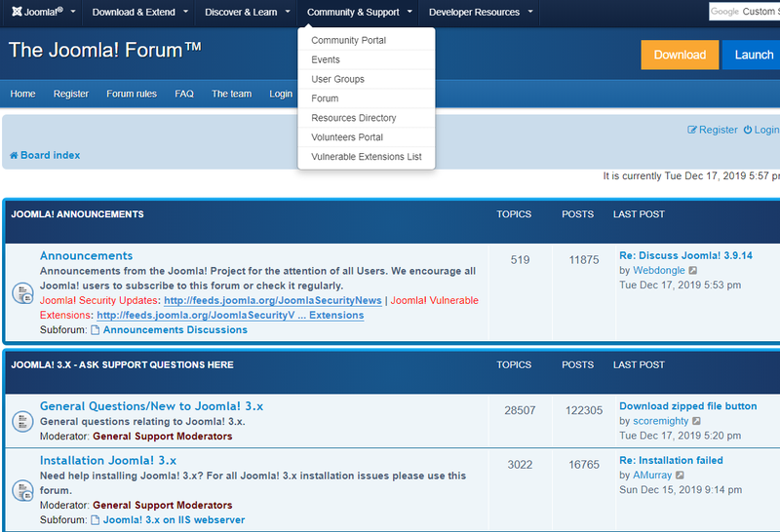
Task: Open Vulnerable Extensions List entry
Action: 367,157
